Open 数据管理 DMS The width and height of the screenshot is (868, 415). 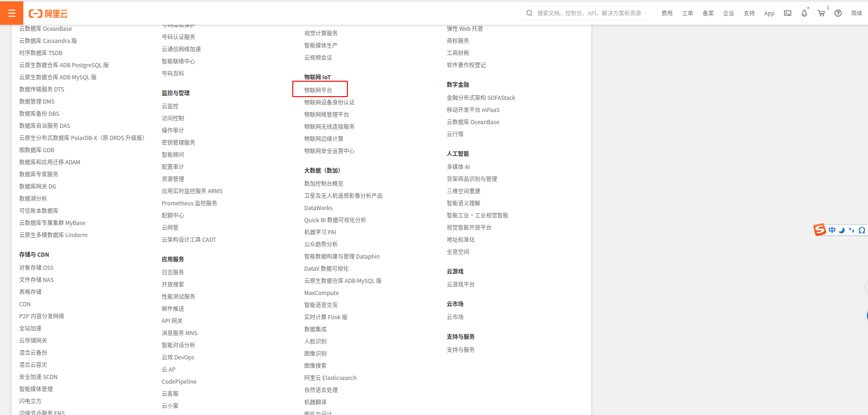pos(37,101)
